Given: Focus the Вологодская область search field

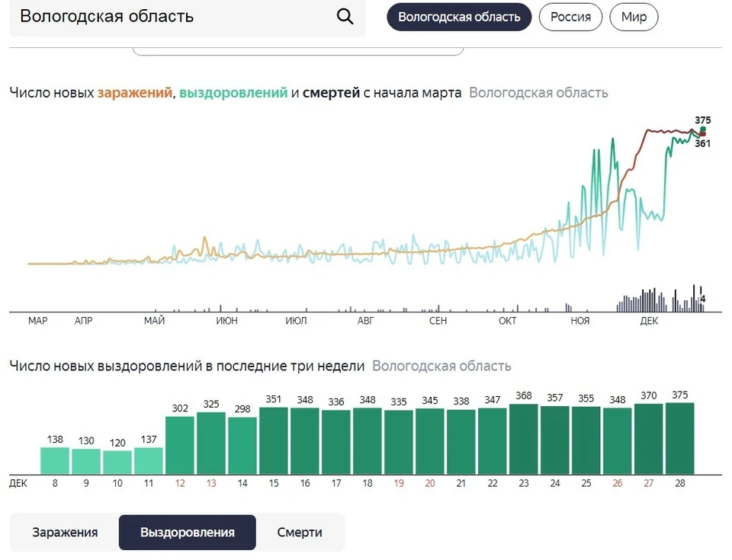Looking at the screenshot, I should [188, 18].
